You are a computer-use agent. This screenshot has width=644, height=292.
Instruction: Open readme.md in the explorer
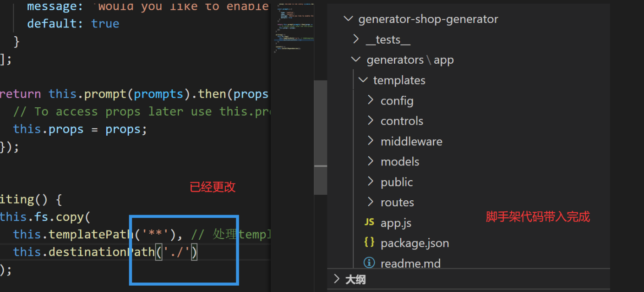point(410,264)
